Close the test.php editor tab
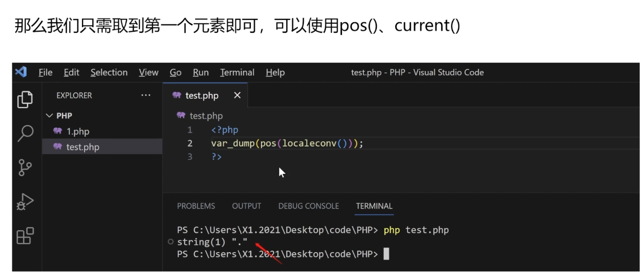This screenshot has height=277, width=644. 237,95
